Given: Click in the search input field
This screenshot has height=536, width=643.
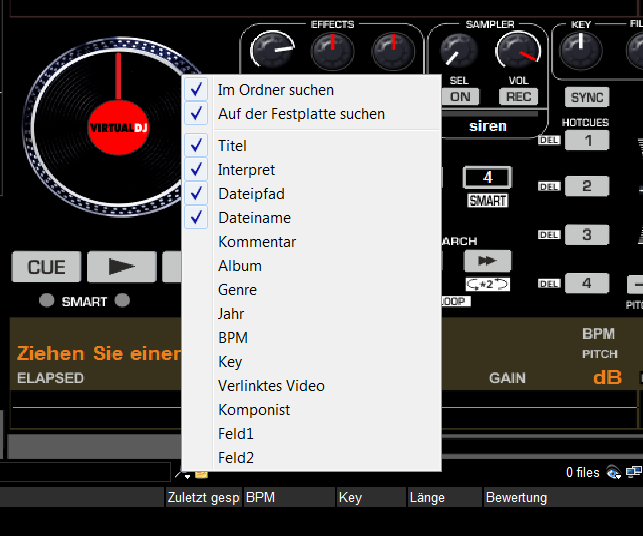Looking at the screenshot, I should (84, 472).
